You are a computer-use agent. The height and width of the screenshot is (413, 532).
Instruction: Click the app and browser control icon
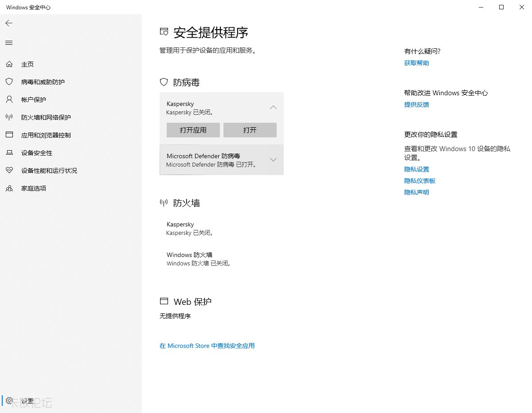(x=9, y=135)
